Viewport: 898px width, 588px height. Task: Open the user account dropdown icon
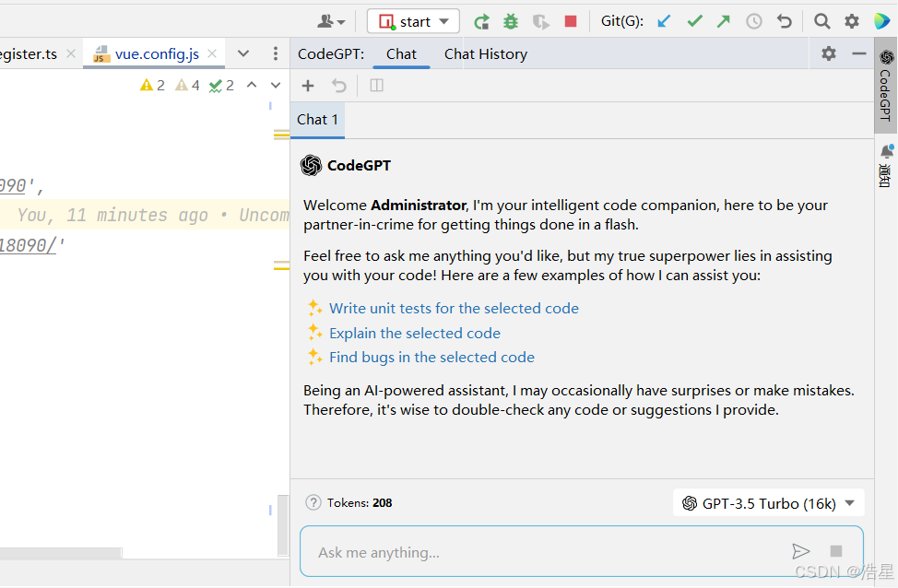coord(331,22)
